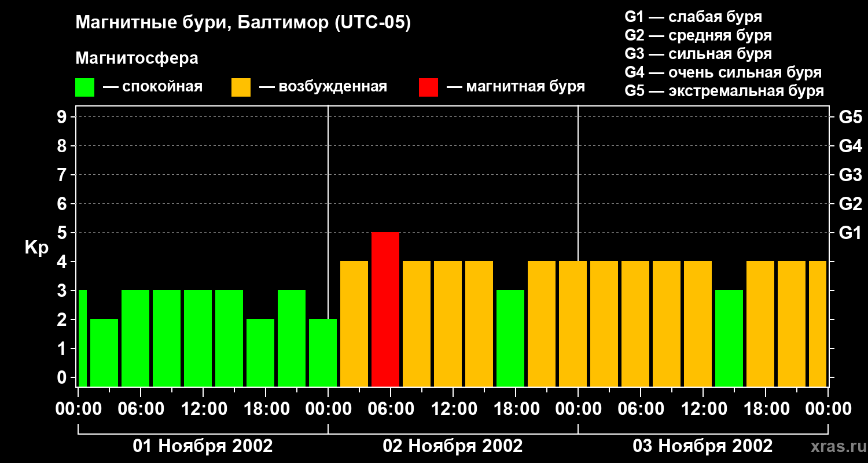Click the red "магнитная буря" legend swatch

pyautogui.click(x=428, y=87)
